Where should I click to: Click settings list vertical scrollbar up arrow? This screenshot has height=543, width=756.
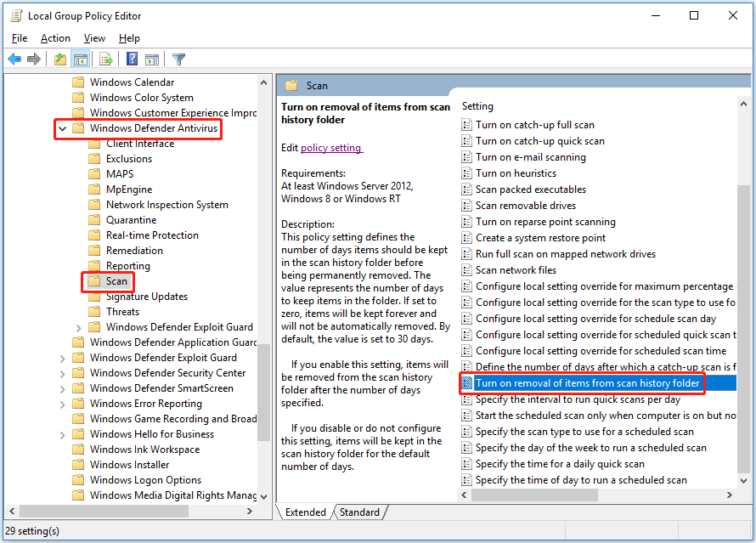click(x=743, y=105)
